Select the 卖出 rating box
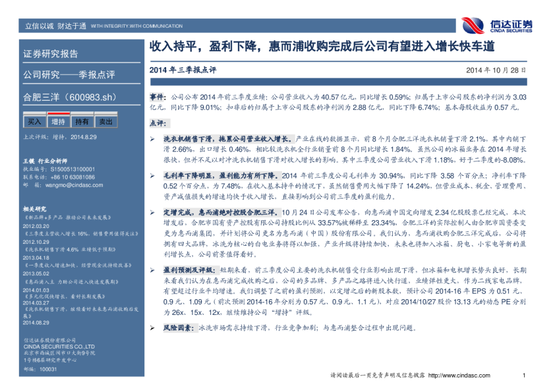This screenshot has height=392, width=555. click(105, 122)
